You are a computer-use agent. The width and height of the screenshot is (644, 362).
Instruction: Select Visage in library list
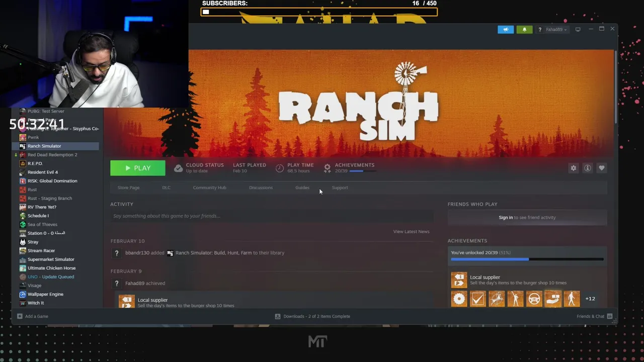(55, 286)
